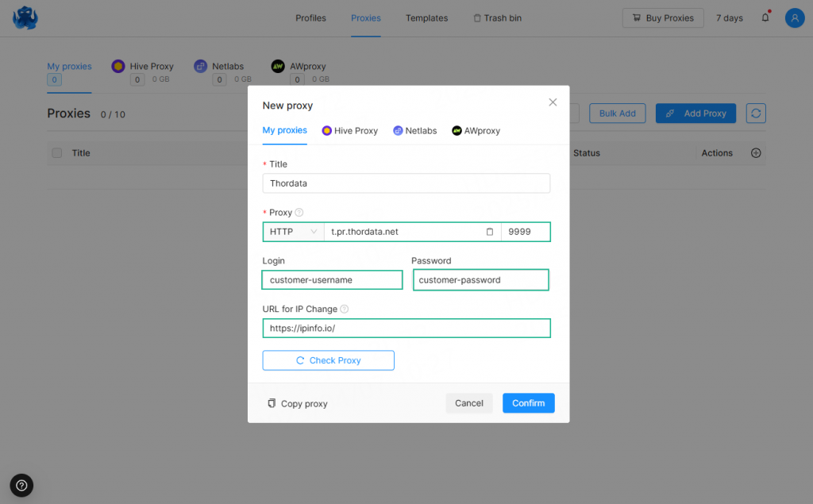Open the Trash bin
This screenshot has height=504, width=813.
click(x=497, y=18)
